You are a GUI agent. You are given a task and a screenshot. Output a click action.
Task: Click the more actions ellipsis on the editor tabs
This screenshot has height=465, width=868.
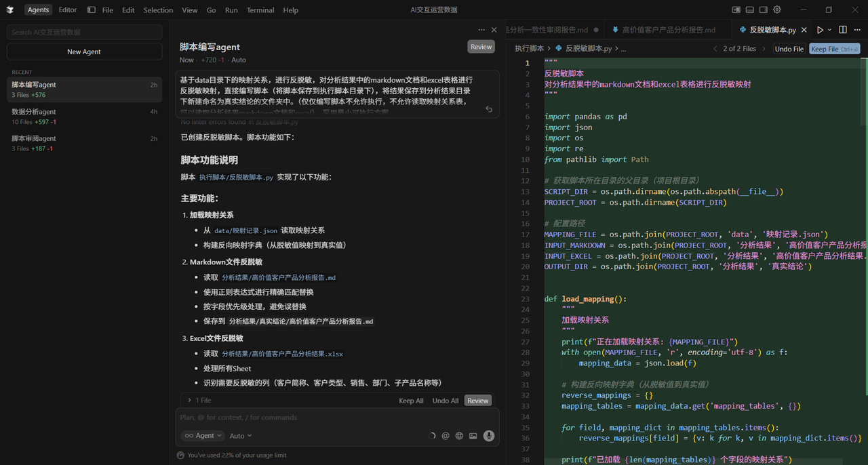(857, 29)
